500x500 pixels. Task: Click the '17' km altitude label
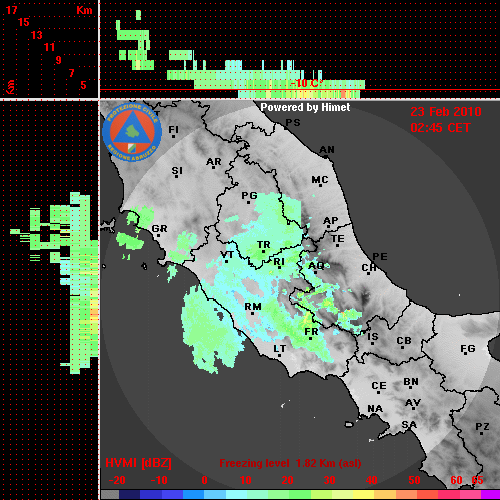click(11, 10)
